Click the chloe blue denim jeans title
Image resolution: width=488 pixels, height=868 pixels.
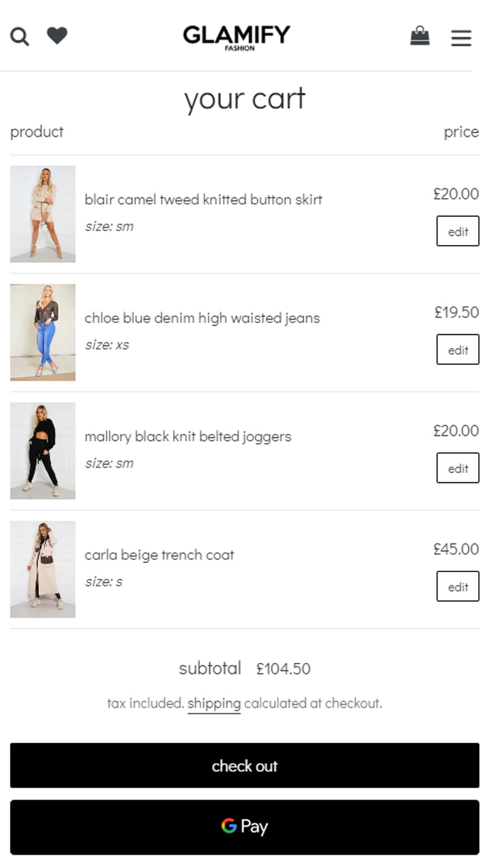coord(202,318)
